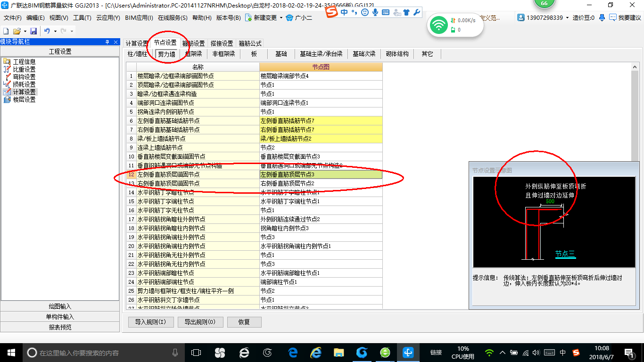Screen dimensions: 644x362
Task: Switch to the 箍筋公式 tab
Action: (250, 43)
